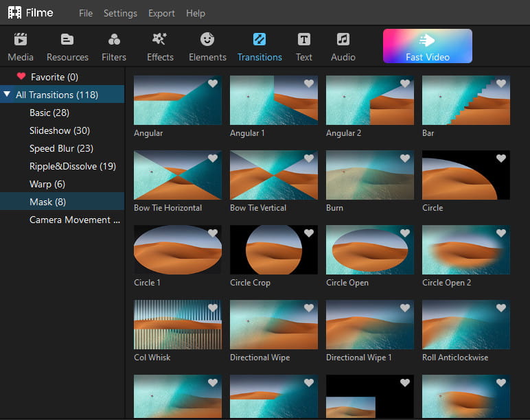The height and width of the screenshot is (420, 530).
Task: Open the Export menu
Action: tap(161, 13)
